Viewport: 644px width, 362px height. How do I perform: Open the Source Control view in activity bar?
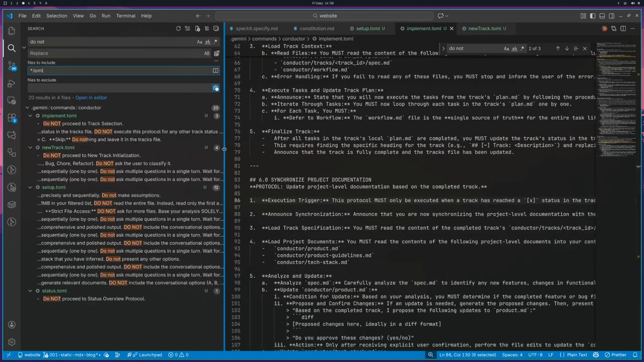(x=12, y=65)
